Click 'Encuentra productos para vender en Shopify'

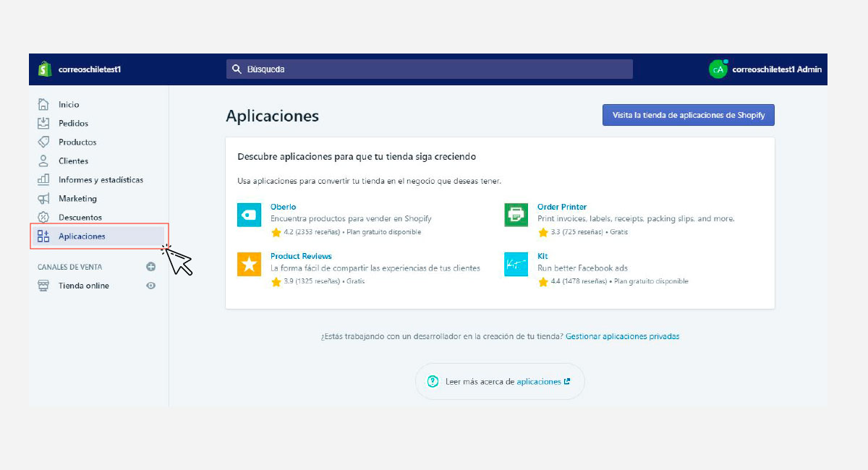351,218
